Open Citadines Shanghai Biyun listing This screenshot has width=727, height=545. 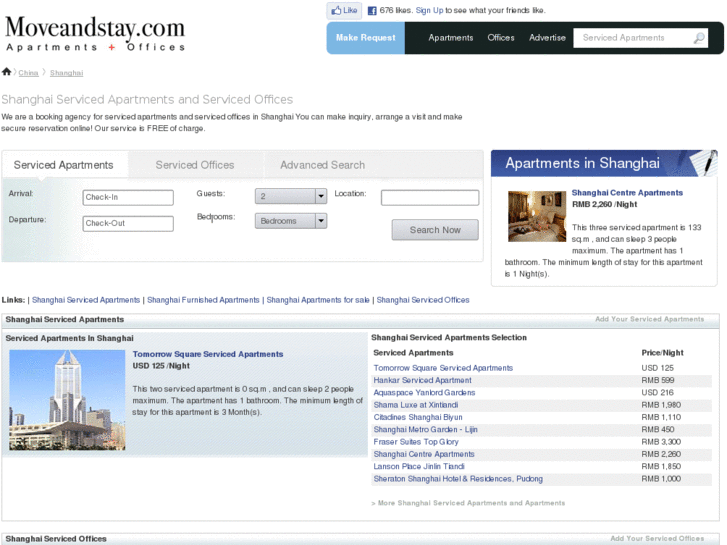coord(418,417)
